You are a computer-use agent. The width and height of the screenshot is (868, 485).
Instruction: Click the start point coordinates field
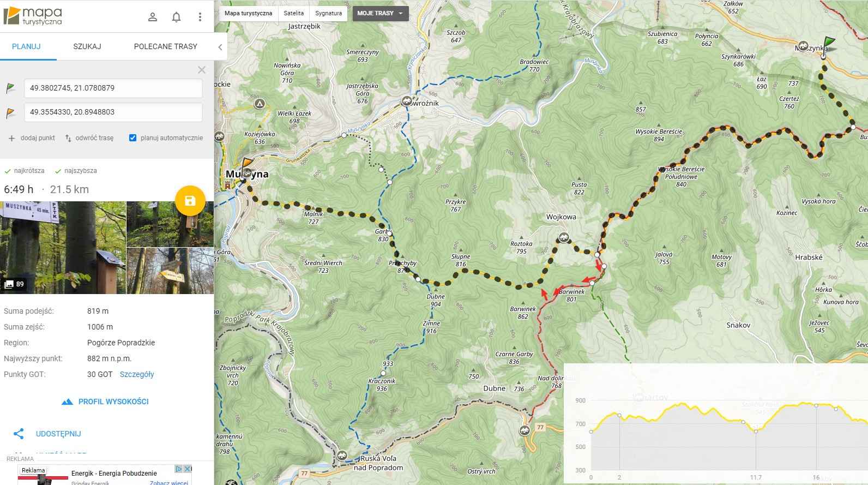(113, 88)
